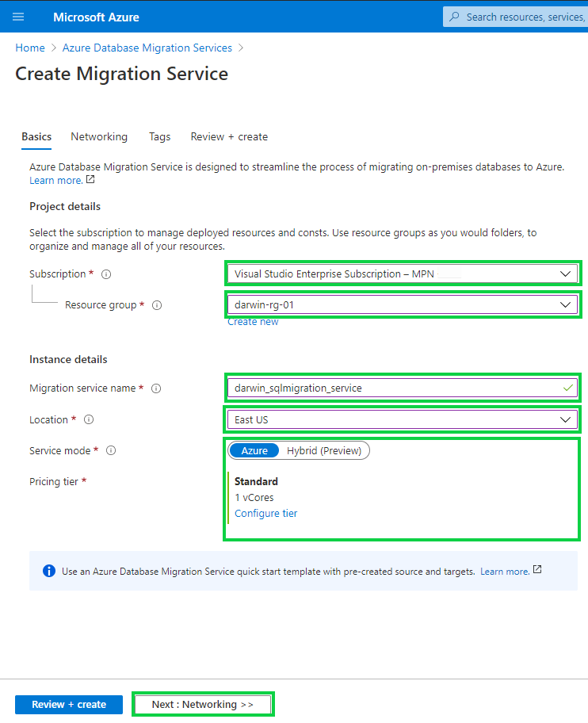This screenshot has width=588, height=723.
Task: Click the Migration service name input field
Action: pyautogui.click(x=403, y=388)
